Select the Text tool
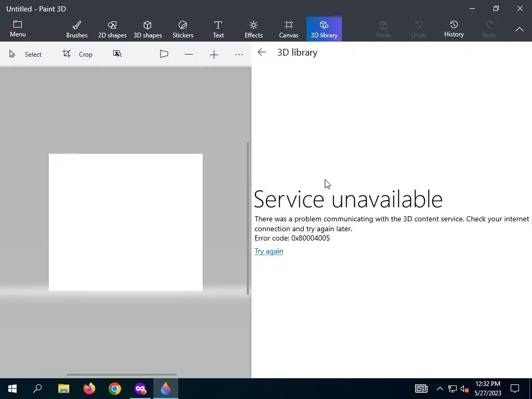 pos(218,29)
